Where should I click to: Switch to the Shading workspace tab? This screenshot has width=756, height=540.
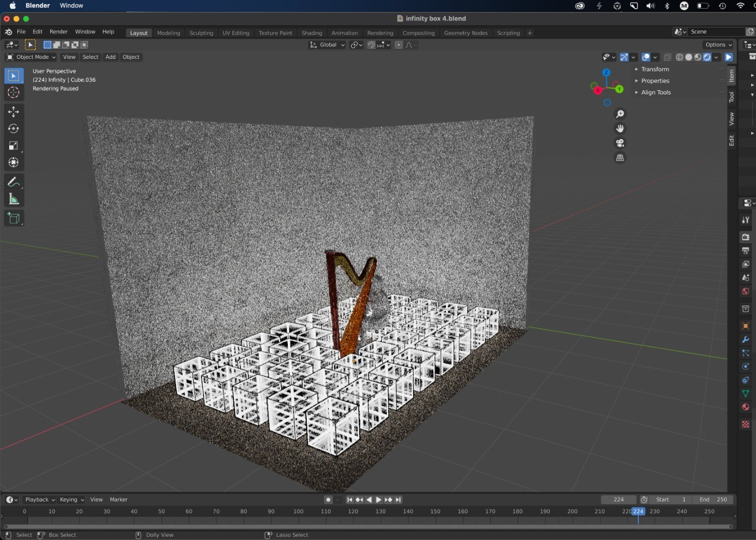tap(312, 33)
